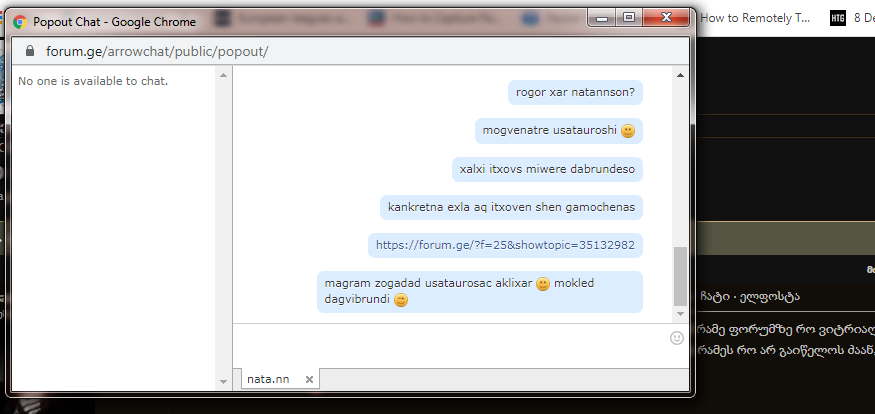Screen dimensions: 875x414
Task: Close the Popout Chat window
Action: pos(666,17)
